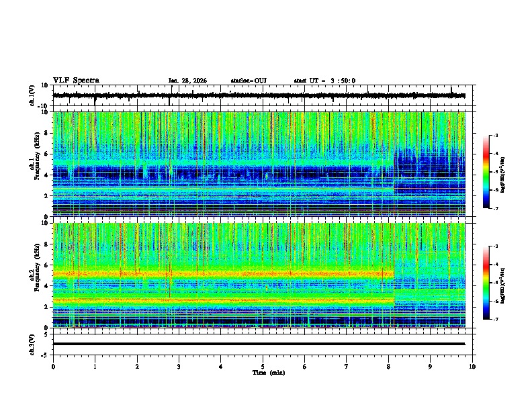Click the final time axis tick "10"

click(472, 367)
